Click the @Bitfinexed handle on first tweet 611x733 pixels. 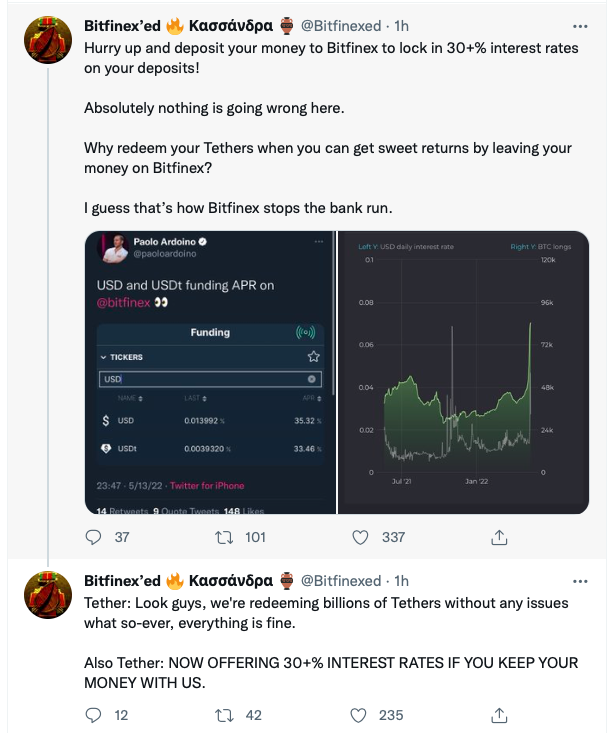pos(341,25)
